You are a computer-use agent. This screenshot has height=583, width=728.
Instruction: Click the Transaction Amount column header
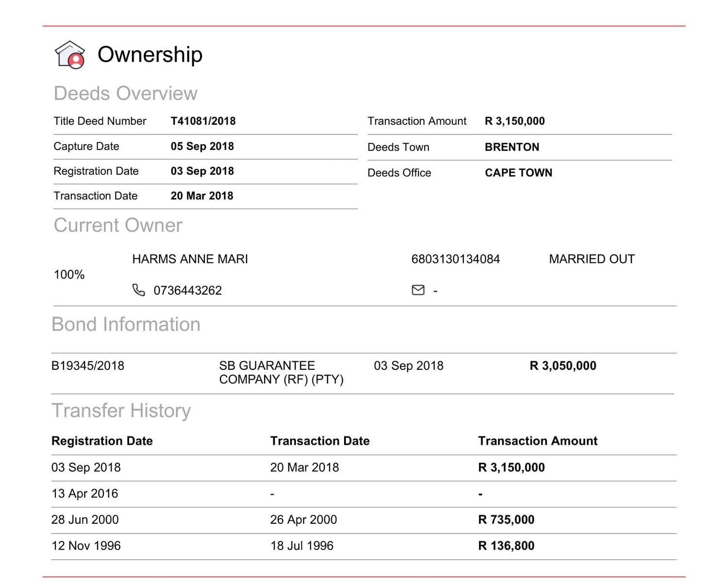tap(538, 441)
